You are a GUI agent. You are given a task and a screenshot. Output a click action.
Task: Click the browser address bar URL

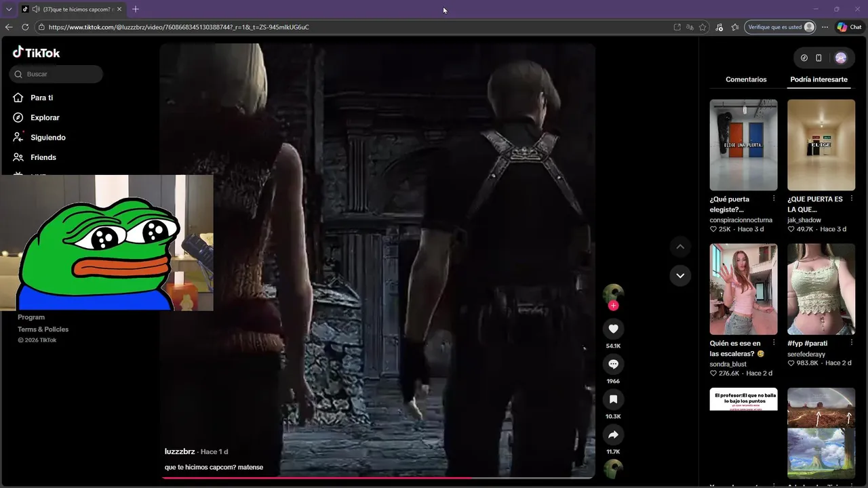click(178, 27)
